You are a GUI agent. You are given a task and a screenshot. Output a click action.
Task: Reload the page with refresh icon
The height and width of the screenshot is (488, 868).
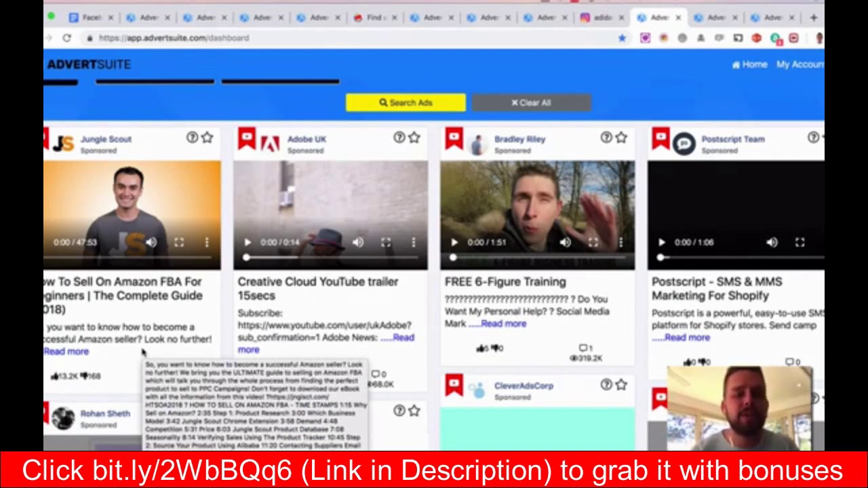coord(66,38)
